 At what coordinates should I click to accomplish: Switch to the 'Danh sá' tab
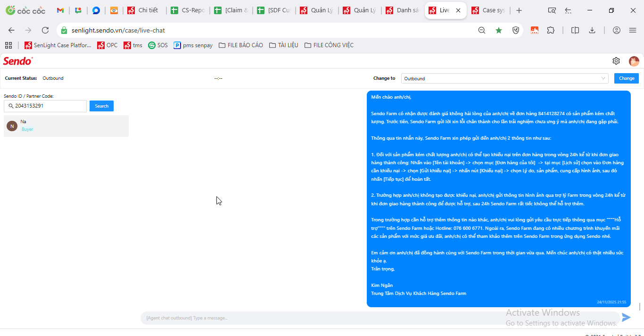click(403, 10)
